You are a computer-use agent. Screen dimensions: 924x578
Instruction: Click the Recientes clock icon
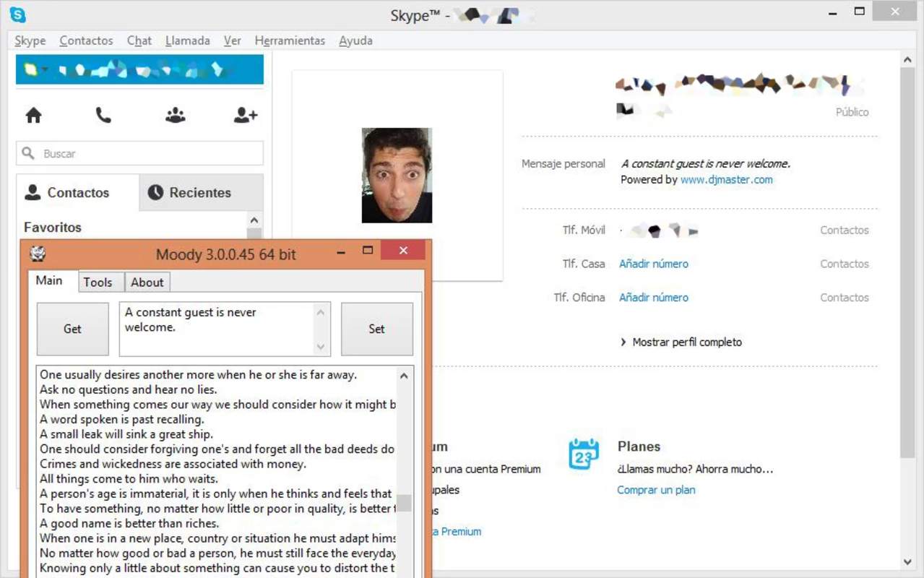coord(155,192)
